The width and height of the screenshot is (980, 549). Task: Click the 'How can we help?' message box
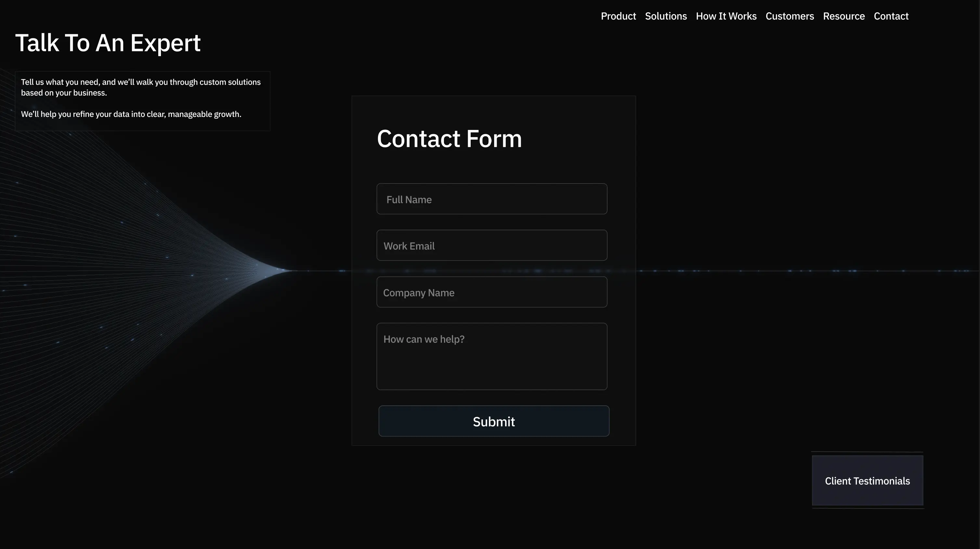pos(491,356)
